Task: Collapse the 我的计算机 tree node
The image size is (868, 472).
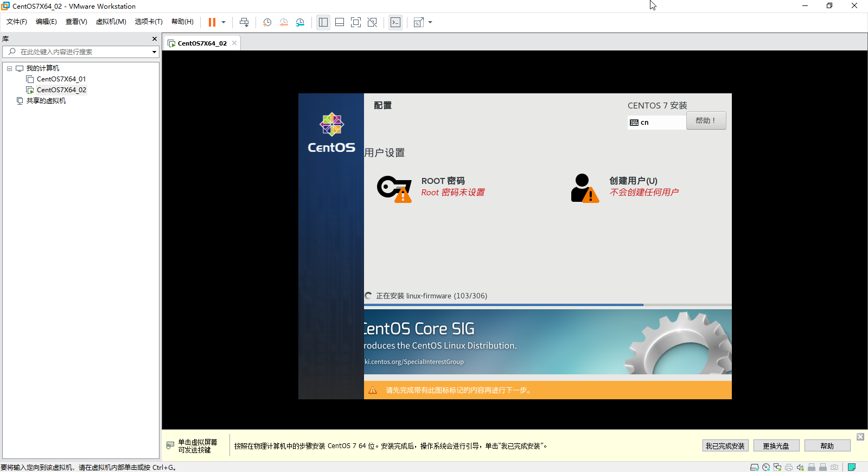Action: coord(9,68)
